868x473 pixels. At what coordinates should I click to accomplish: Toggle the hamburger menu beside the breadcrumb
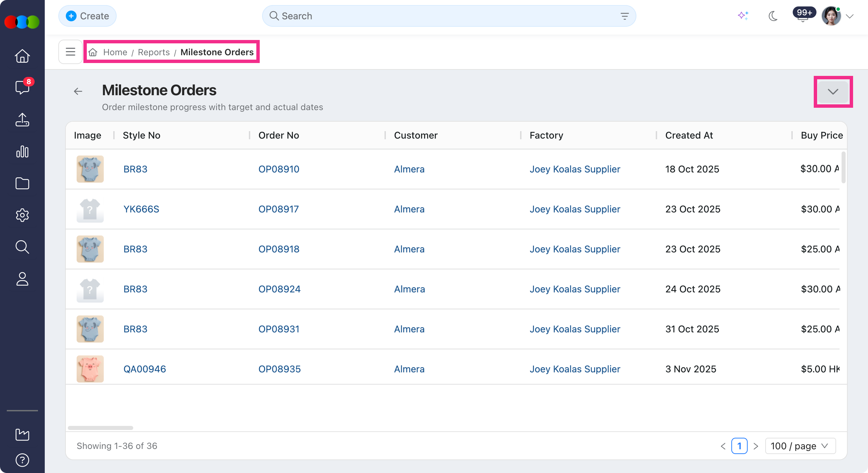tap(71, 52)
